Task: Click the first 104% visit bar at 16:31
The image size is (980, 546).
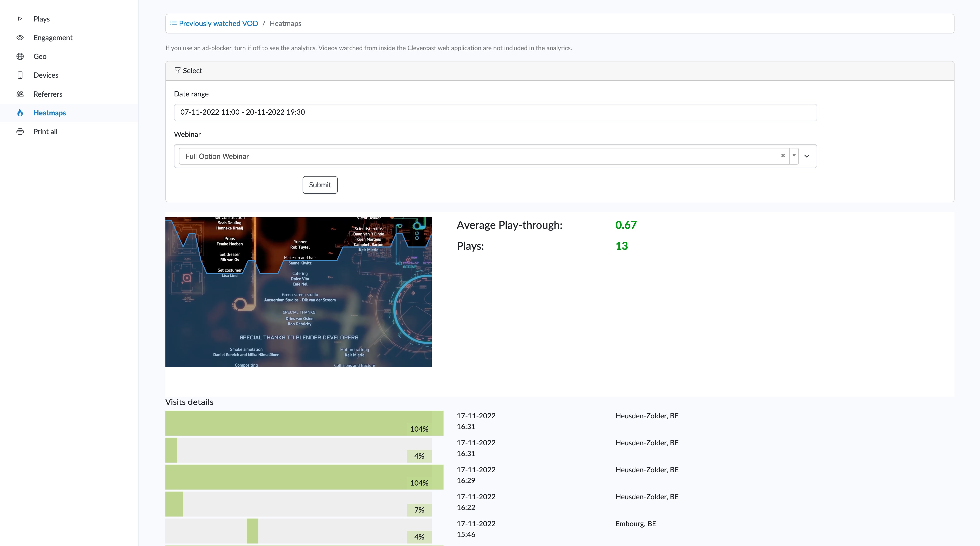Action: (304, 423)
